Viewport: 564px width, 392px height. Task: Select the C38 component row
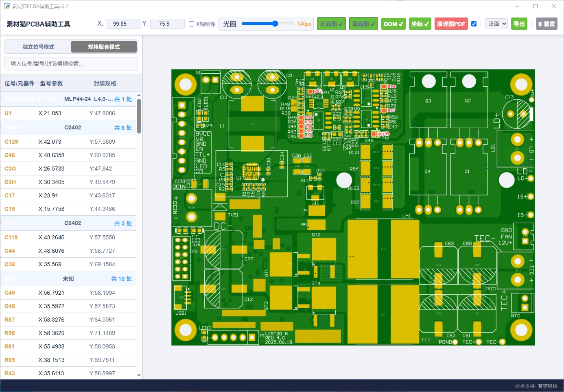click(x=68, y=265)
